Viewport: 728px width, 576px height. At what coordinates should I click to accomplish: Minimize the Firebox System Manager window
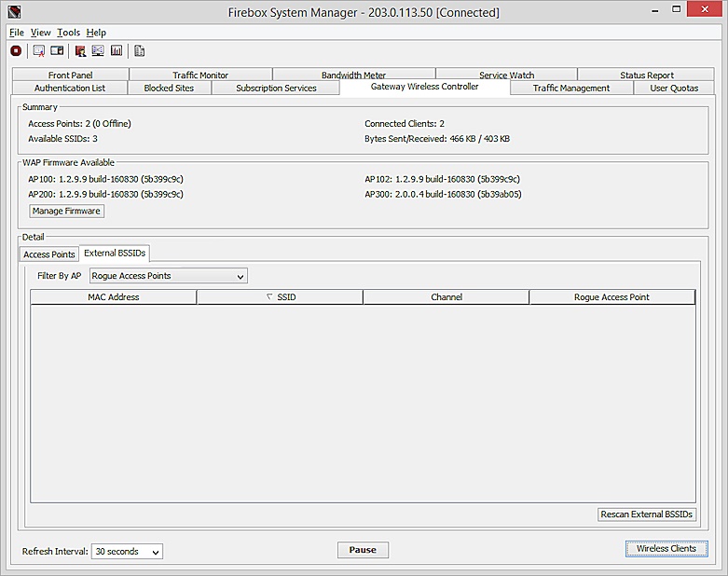tap(655, 10)
